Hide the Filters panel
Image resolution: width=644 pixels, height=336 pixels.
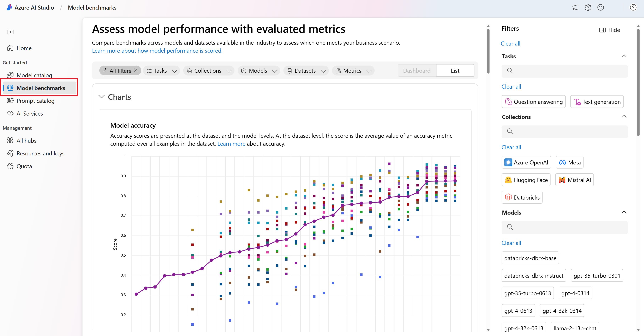coord(609,30)
